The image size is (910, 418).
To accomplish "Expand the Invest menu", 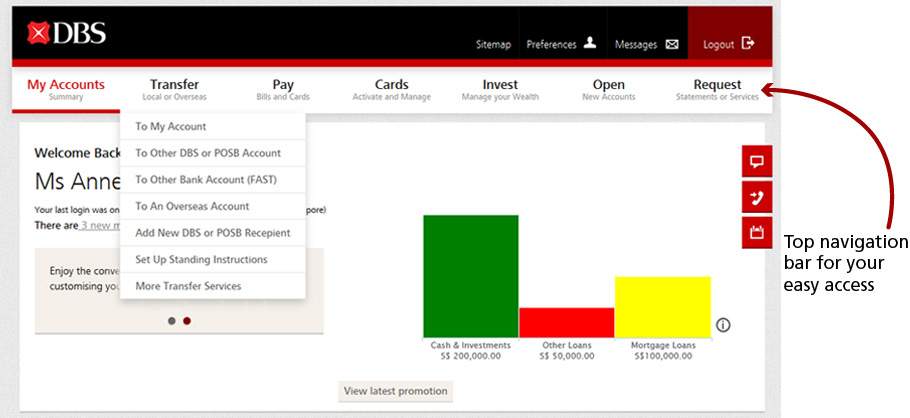I will (x=500, y=90).
